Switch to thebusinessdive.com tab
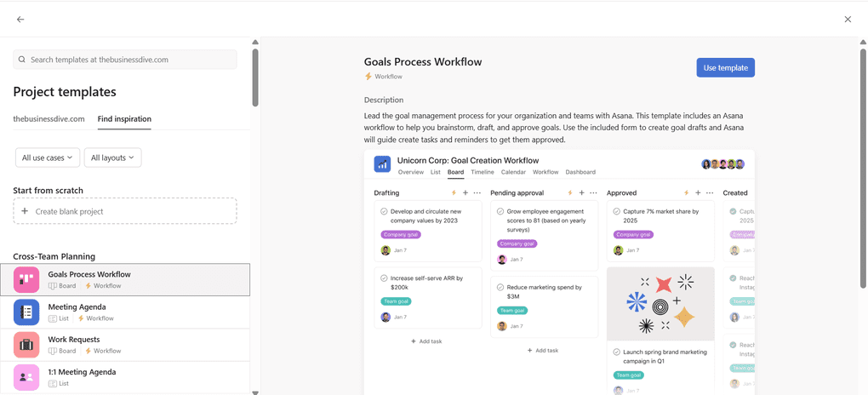The width and height of the screenshot is (868, 395). point(49,118)
